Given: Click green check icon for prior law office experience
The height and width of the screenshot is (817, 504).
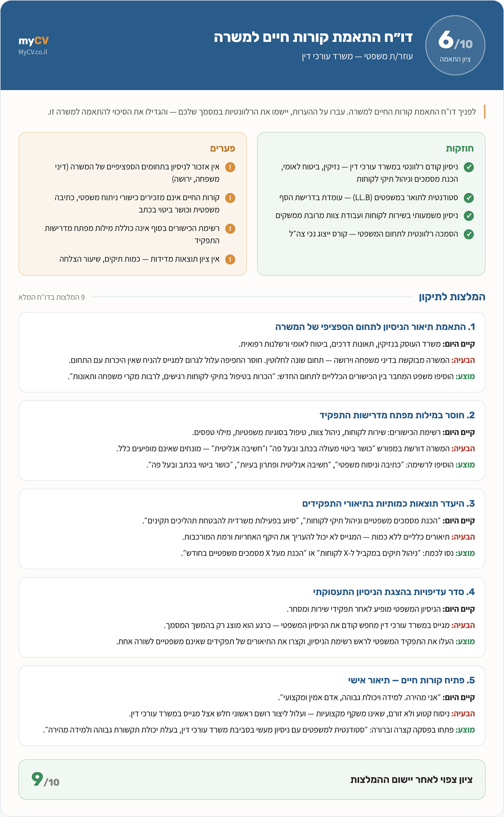Looking at the screenshot, I should pos(469,167).
